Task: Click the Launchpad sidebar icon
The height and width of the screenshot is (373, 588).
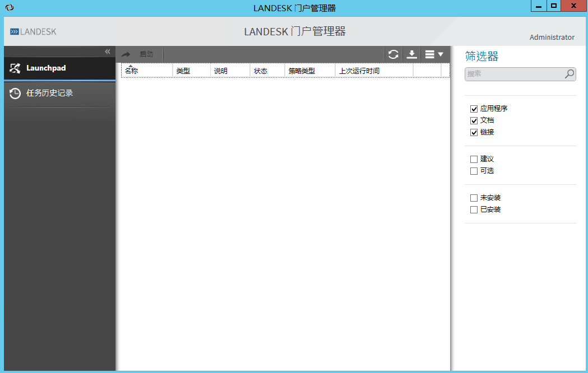Action: (x=15, y=68)
